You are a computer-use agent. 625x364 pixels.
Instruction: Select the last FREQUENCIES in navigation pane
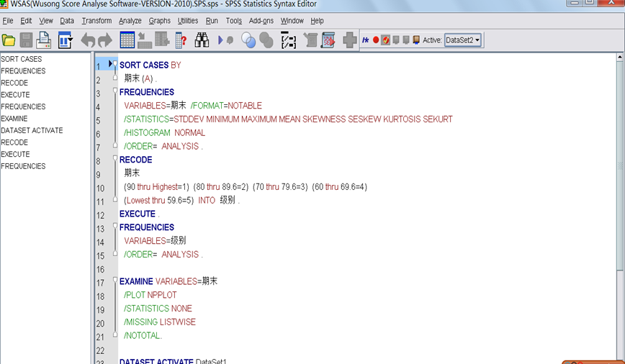(23, 166)
